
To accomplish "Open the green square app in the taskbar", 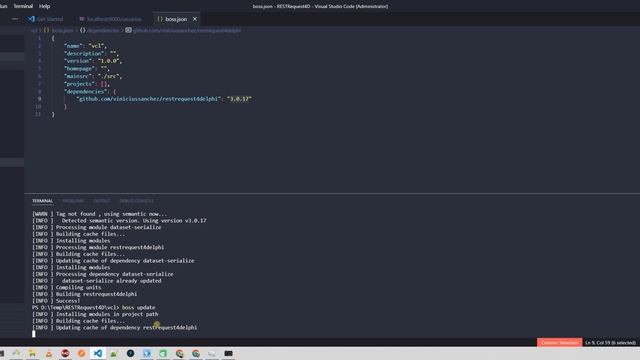I will (163, 353).
